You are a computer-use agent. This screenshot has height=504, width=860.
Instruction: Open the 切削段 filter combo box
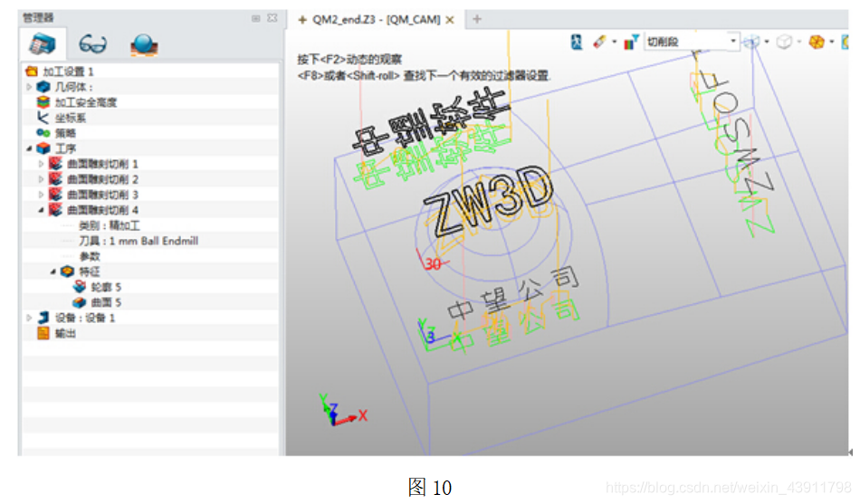coord(691,42)
